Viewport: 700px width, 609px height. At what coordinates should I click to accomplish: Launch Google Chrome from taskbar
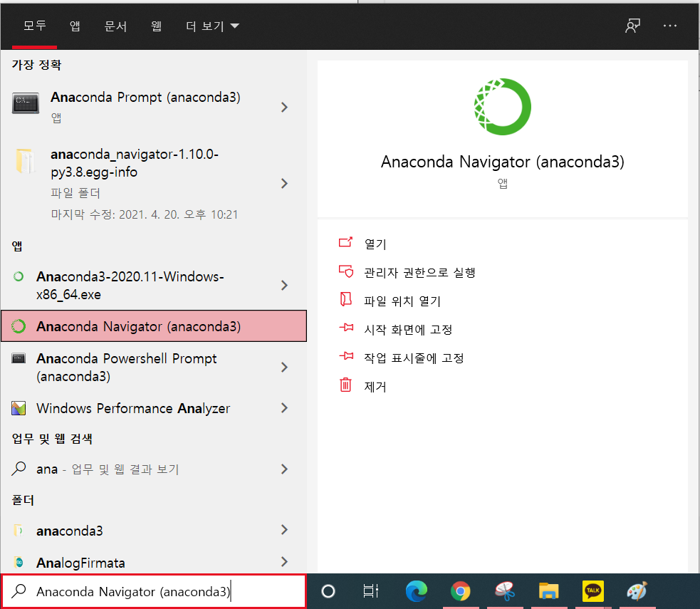click(460, 591)
